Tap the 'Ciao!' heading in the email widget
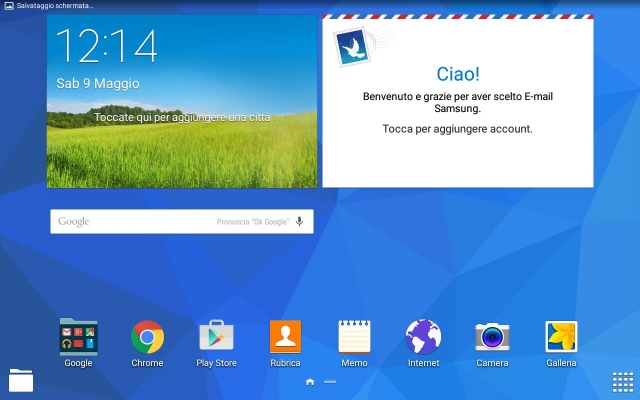The width and height of the screenshot is (640, 400). click(x=458, y=74)
